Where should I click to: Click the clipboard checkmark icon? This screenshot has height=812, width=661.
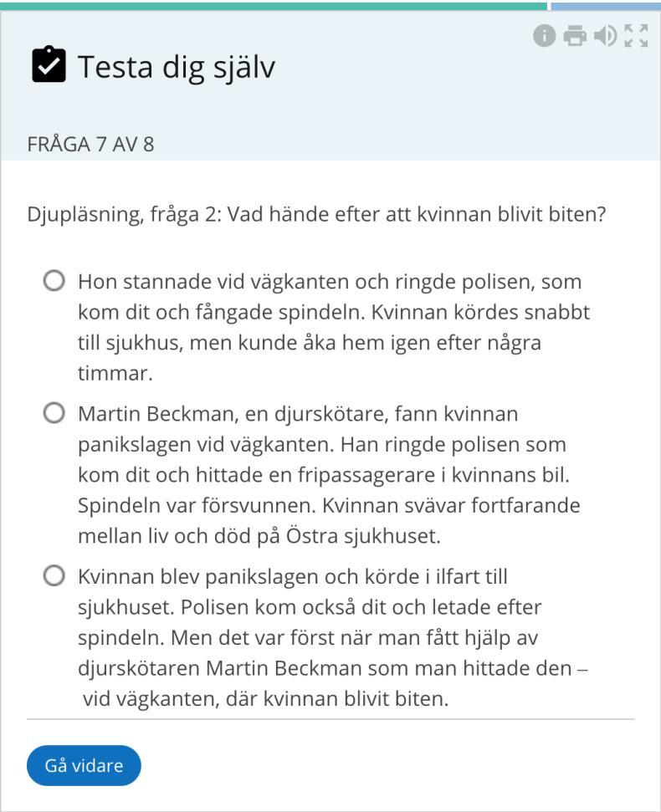click(x=49, y=64)
